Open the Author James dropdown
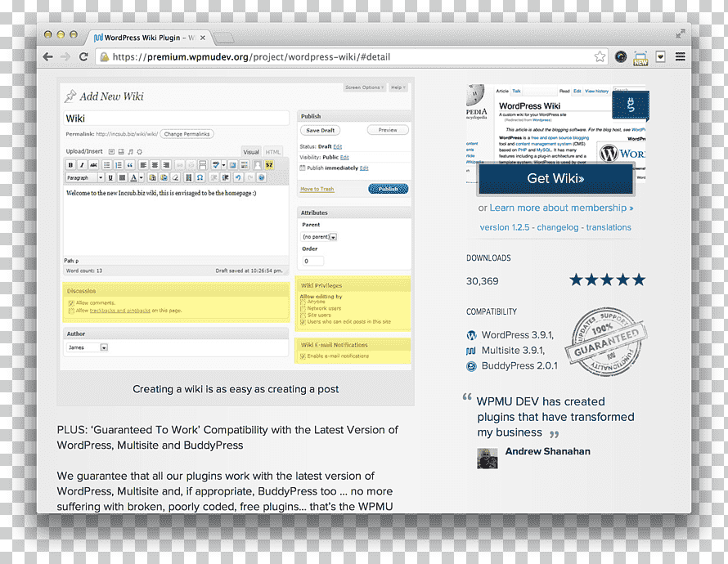 click(x=88, y=347)
